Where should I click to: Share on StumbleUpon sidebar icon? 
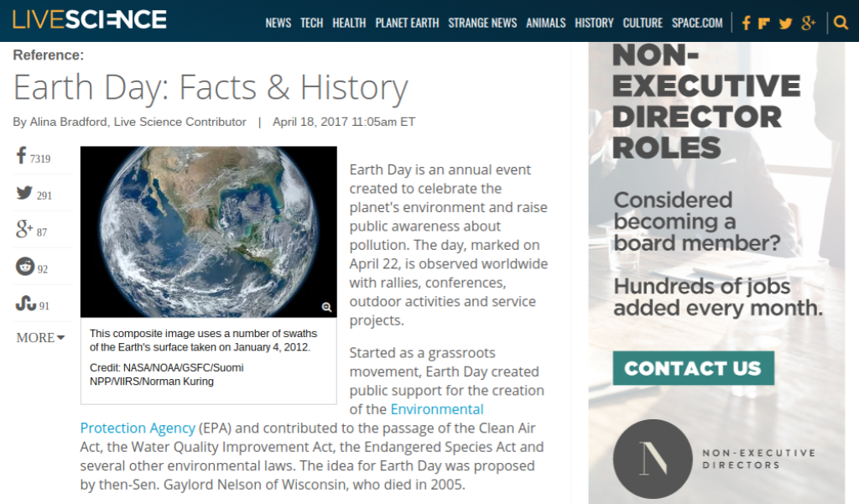[25, 304]
